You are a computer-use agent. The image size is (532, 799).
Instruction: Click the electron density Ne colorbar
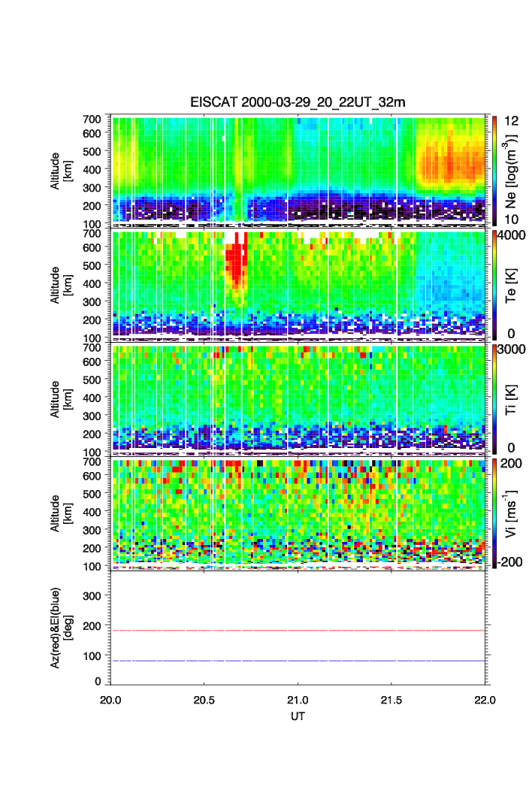[x=494, y=169]
